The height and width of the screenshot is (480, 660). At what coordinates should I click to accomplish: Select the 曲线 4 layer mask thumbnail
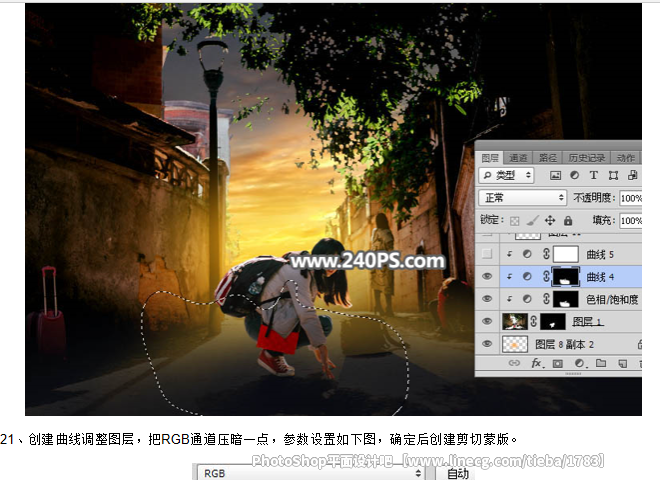click(x=565, y=276)
